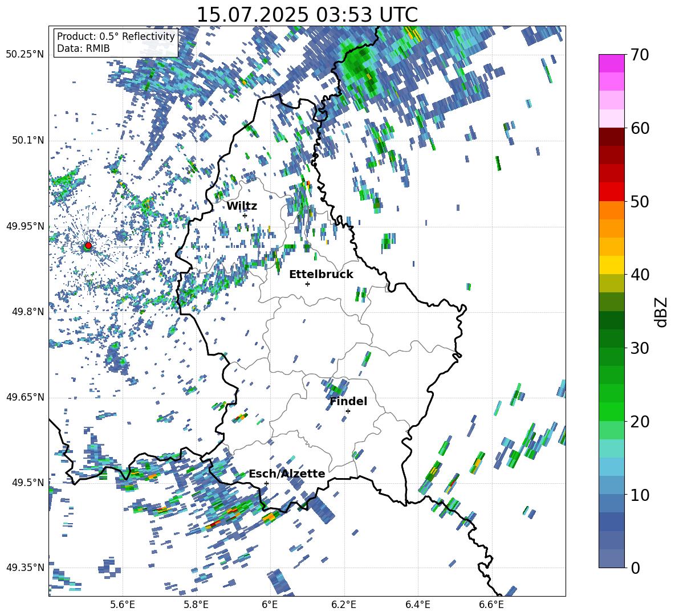Click the 40 tick label on colorbar
Viewport: 675px width, 616px height.
pos(640,275)
